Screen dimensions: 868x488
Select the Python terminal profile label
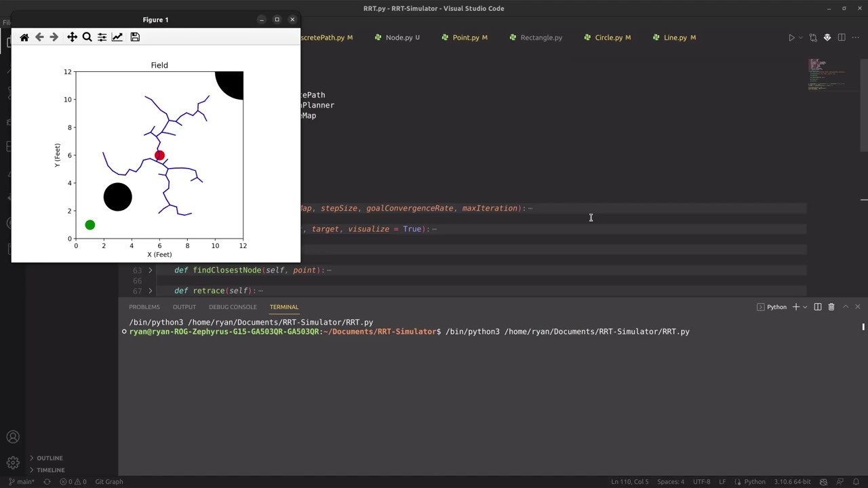(772, 307)
